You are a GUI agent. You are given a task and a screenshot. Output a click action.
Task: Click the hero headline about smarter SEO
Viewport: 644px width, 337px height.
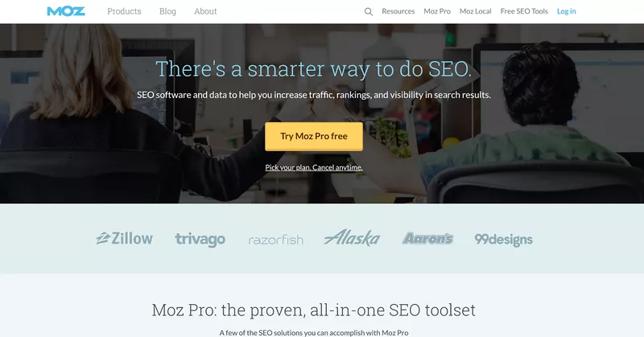coord(314,68)
